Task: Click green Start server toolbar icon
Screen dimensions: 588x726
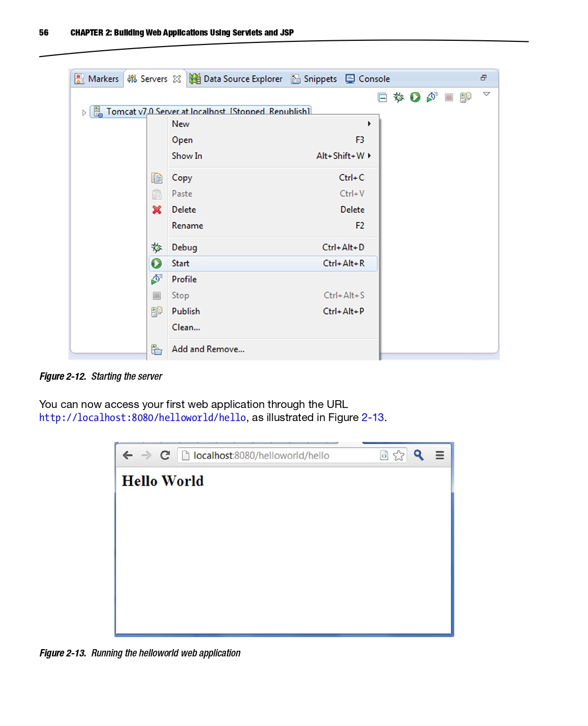Action: click(415, 97)
